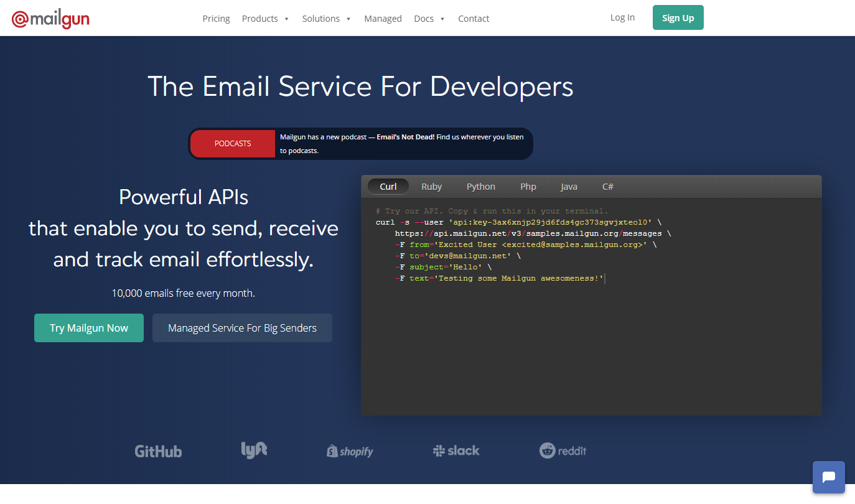The height and width of the screenshot is (504, 855).
Task: Click 'The Email Service For Developers' heading
Action: click(x=361, y=86)
